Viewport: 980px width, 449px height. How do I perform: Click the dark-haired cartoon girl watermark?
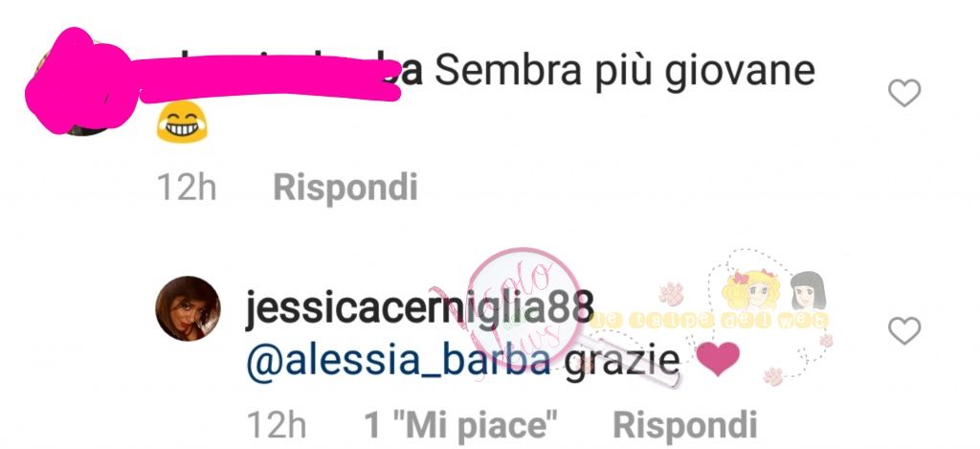click(x=808, y=290)
